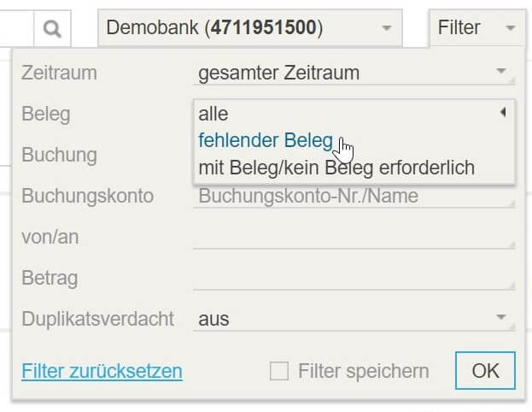
Task: Click the Duplikatsverdacht dropdown arrow icon
Action: coord(501,317)
